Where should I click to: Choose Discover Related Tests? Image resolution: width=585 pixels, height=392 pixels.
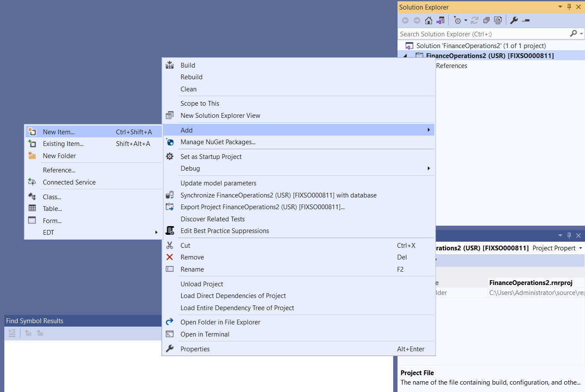pos(213,219)
